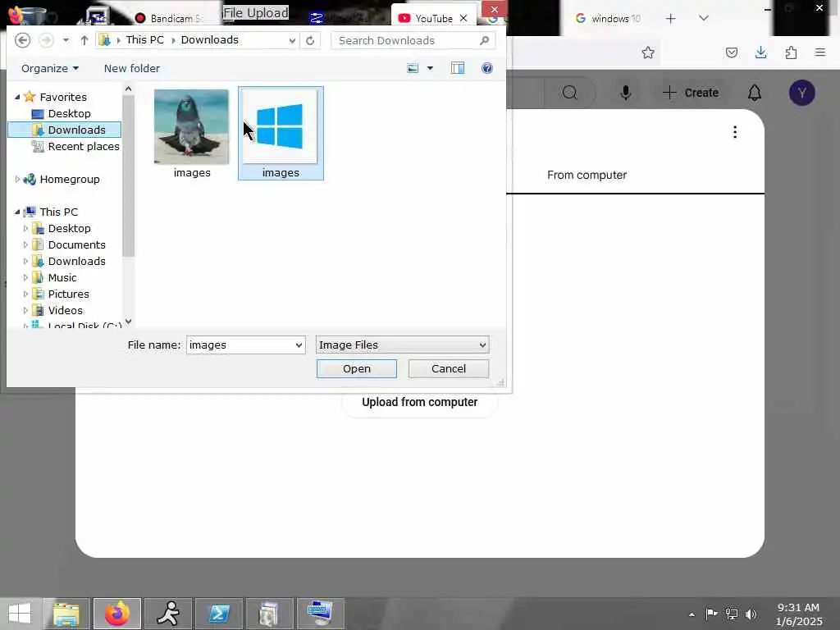Show hidden tray icons arrow
Image resolution: width=840 pixels, height=630 pixels.
tap(692, 614)
